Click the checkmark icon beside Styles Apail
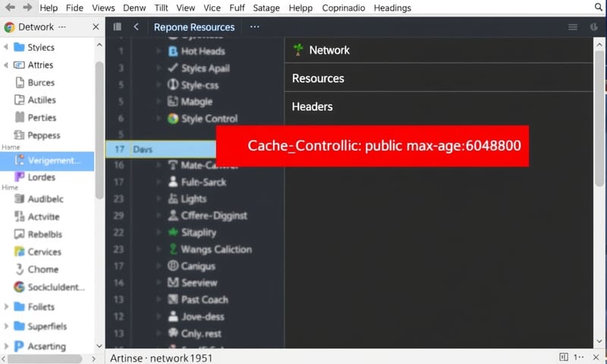 pos(172,68)
